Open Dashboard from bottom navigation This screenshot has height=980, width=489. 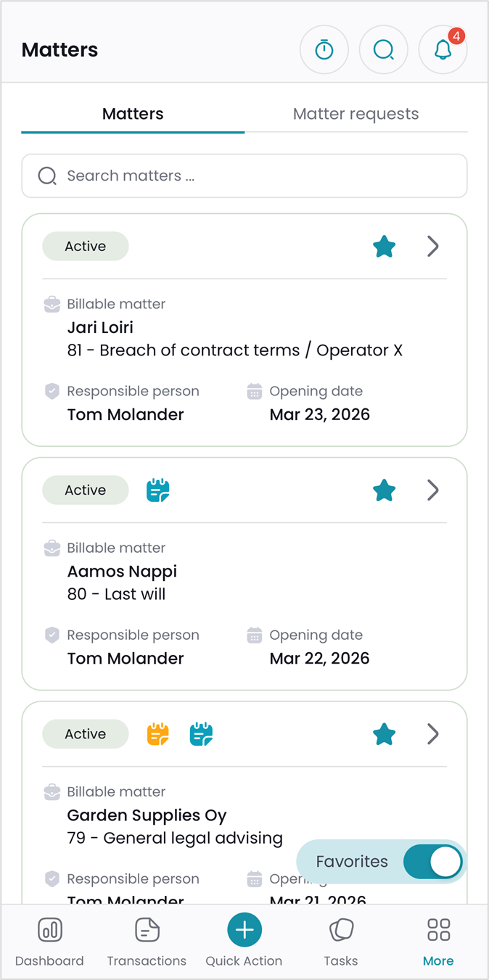[49, 942]
